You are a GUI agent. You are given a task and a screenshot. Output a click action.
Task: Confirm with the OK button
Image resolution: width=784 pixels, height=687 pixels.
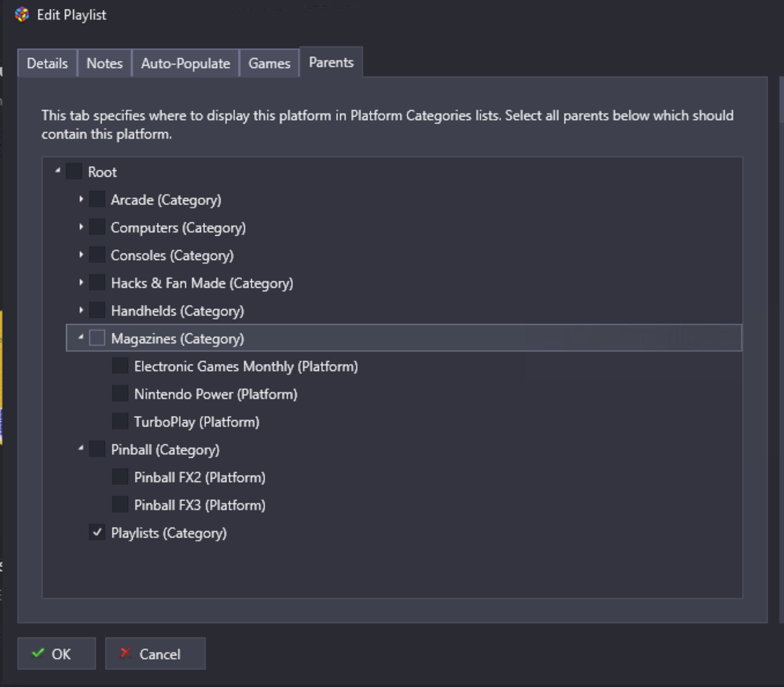click(x=57, y=653)
